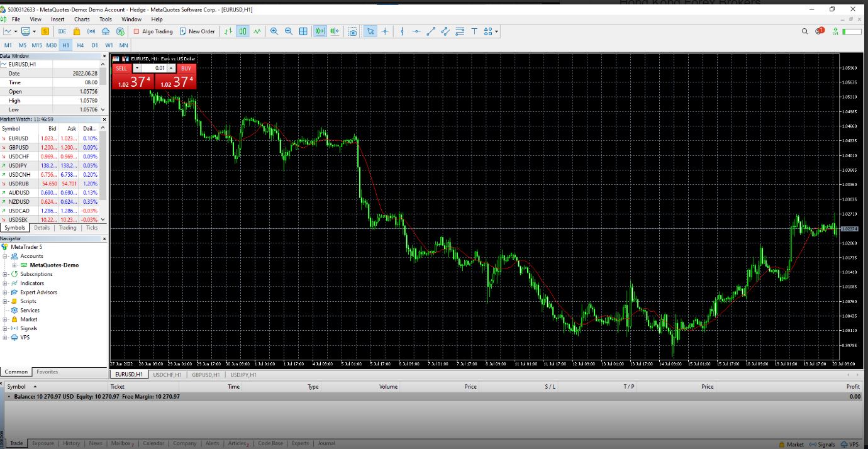Expand the Indicators tree node
Image resolution: width=868 pixels, height=449 pixels.
pyautogui.click(x=6, y=283)
